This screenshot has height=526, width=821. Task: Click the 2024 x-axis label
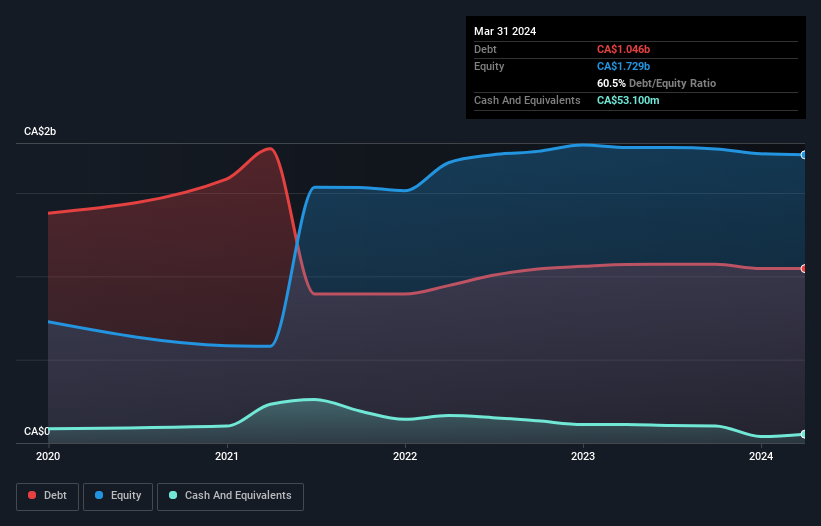coord(761,456)
